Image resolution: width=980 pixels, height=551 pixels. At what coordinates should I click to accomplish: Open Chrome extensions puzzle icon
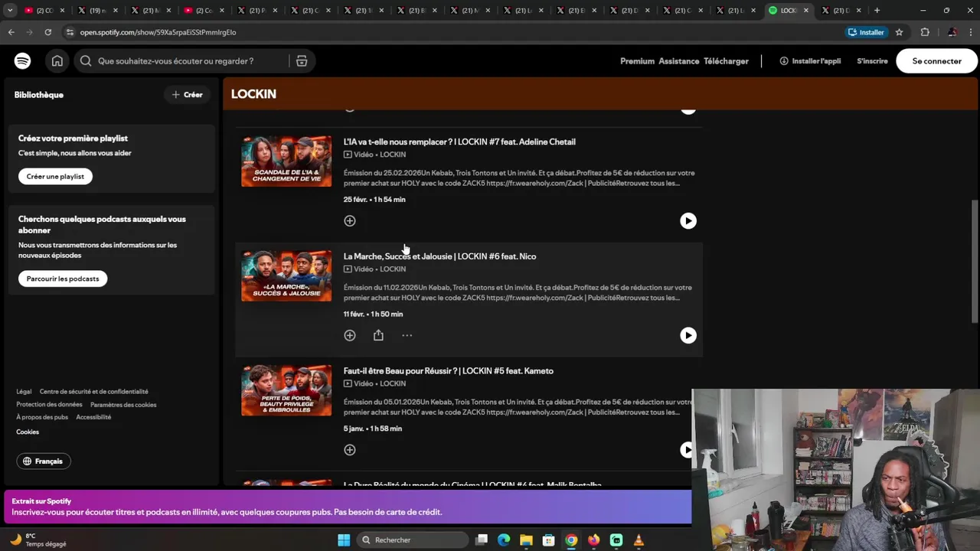925,32
